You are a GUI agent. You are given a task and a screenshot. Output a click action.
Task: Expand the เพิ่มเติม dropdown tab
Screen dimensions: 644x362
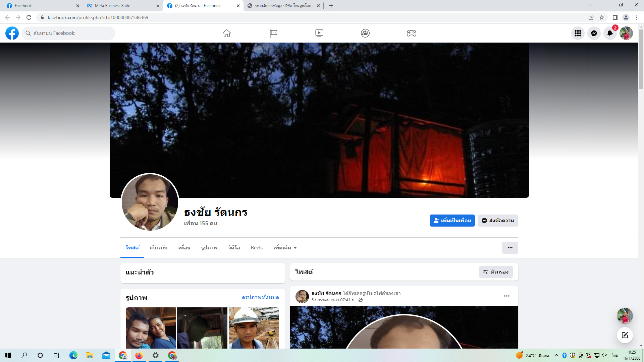tap(285, 248)
